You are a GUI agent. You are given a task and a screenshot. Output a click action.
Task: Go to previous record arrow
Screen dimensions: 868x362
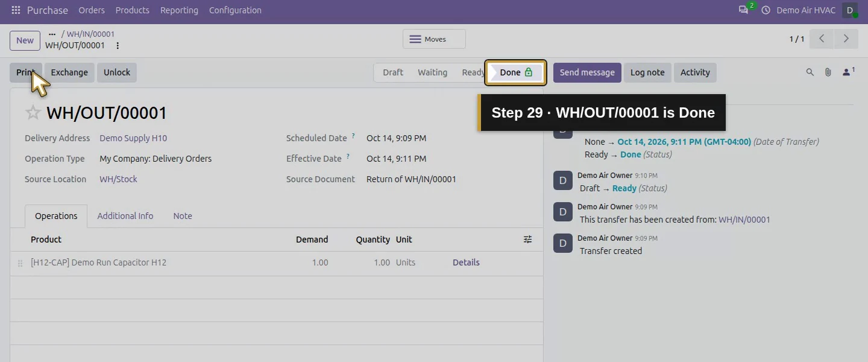822,39
